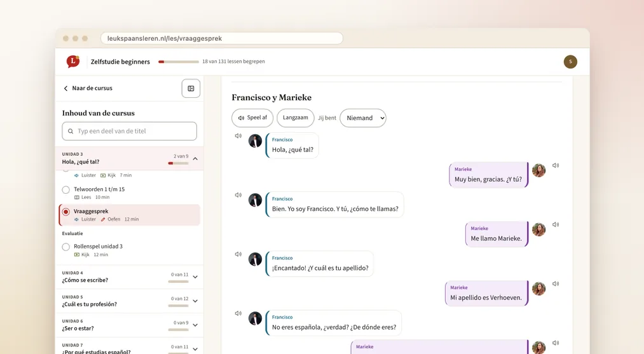The image size is (644, 354).
Task: Click the back arrow next to Naar de cursus
Action: [x=65, y=88]
